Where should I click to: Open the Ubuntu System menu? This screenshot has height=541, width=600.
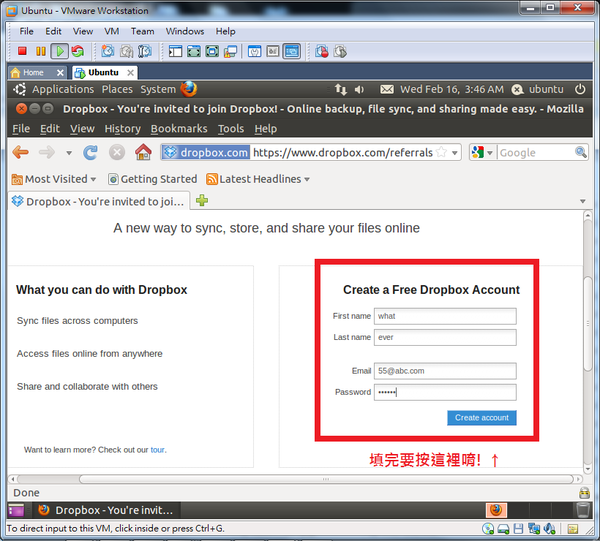tap(158, 90)
